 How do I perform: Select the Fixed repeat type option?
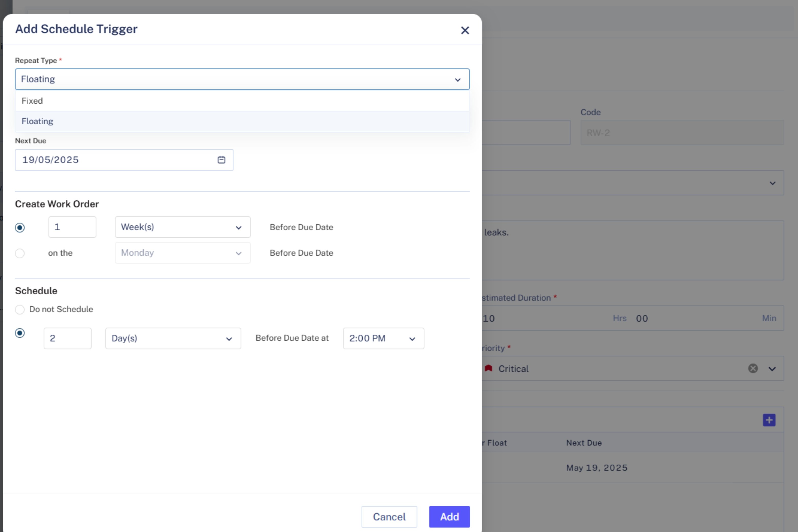click(32, 100)
